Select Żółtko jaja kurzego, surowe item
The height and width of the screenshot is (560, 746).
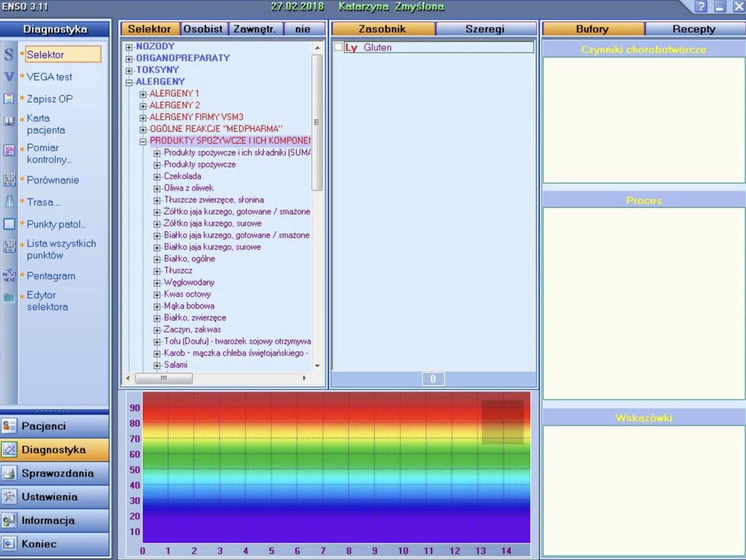tap(213, 223)
